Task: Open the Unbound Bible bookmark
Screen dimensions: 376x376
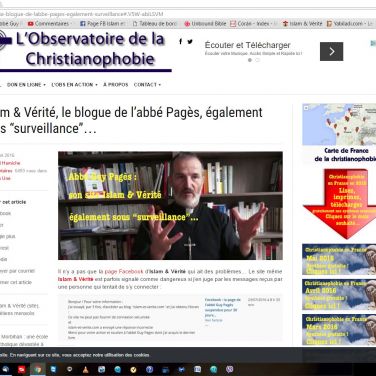Action: pos(205,24)
